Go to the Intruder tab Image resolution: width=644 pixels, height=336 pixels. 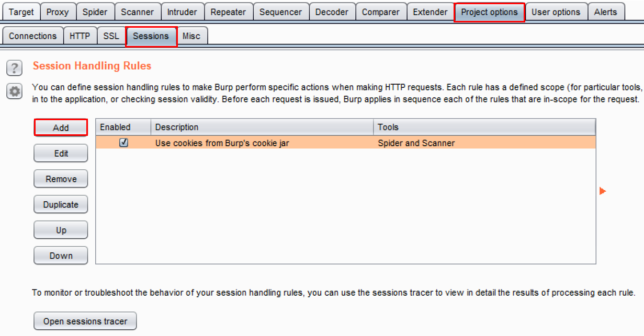click(182, 12)
